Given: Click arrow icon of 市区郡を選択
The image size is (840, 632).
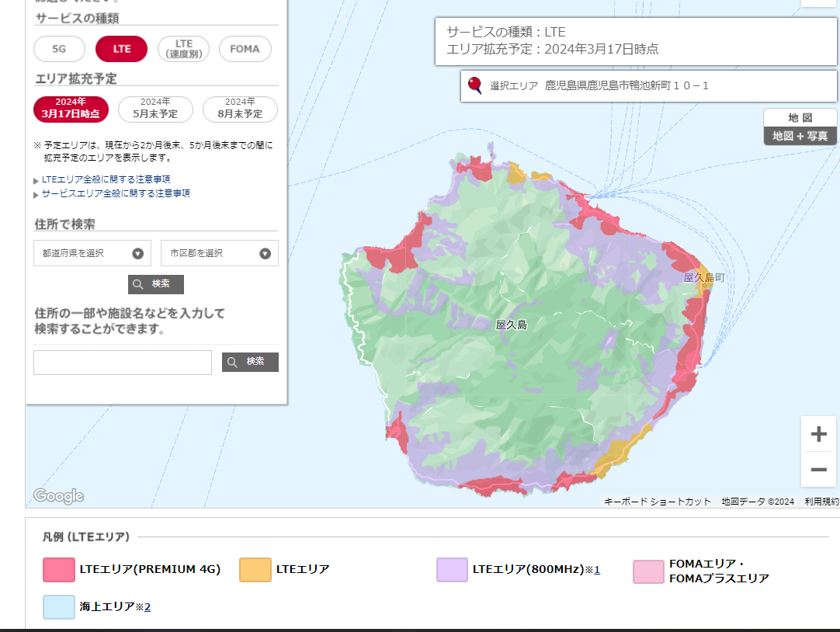Looking at the screenshot, I should pyautogui.click(x=266, y=254).
